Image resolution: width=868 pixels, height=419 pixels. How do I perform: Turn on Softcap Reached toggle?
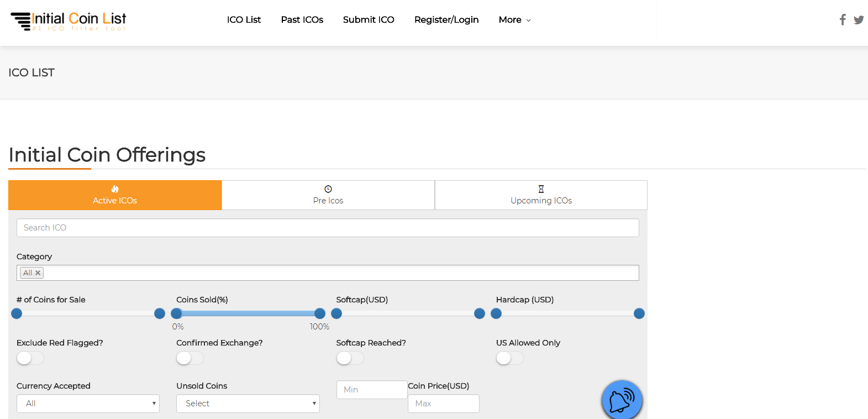(x=350, y=358)
